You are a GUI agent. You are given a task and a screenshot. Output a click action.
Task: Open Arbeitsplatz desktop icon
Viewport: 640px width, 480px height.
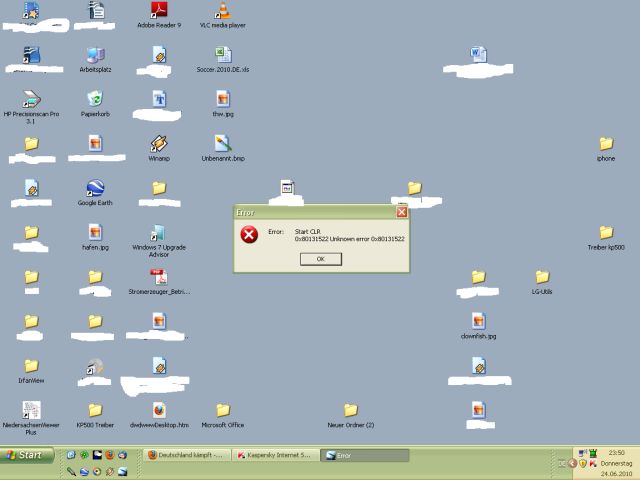(x=95, y=55)
